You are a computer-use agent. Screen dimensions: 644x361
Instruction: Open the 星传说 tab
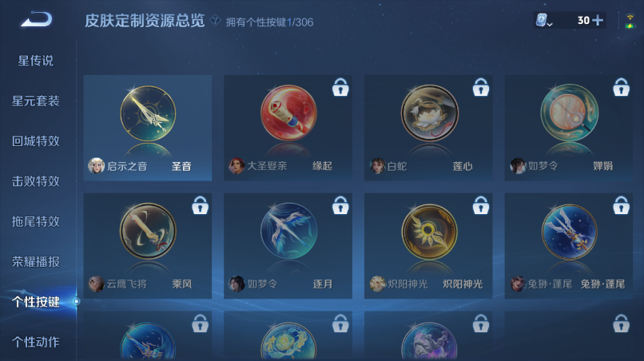click(x=36, y=61)
